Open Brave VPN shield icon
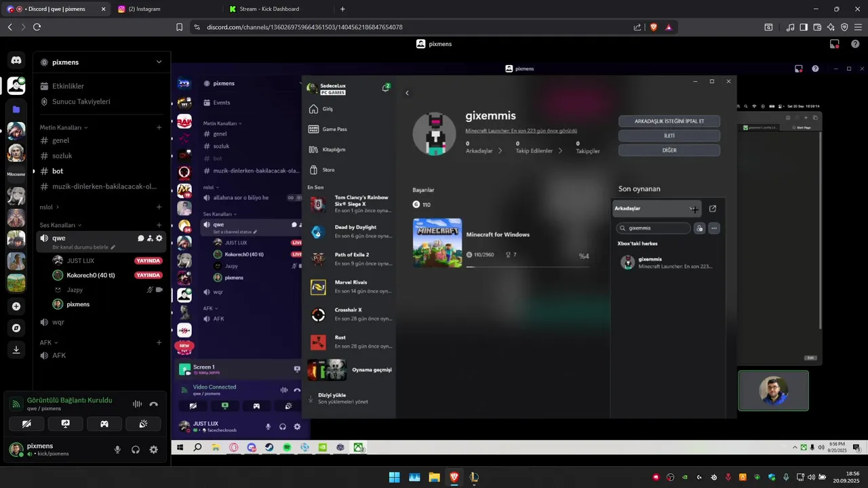The width and height of the screenshot is (868, 488). point(844,27)
